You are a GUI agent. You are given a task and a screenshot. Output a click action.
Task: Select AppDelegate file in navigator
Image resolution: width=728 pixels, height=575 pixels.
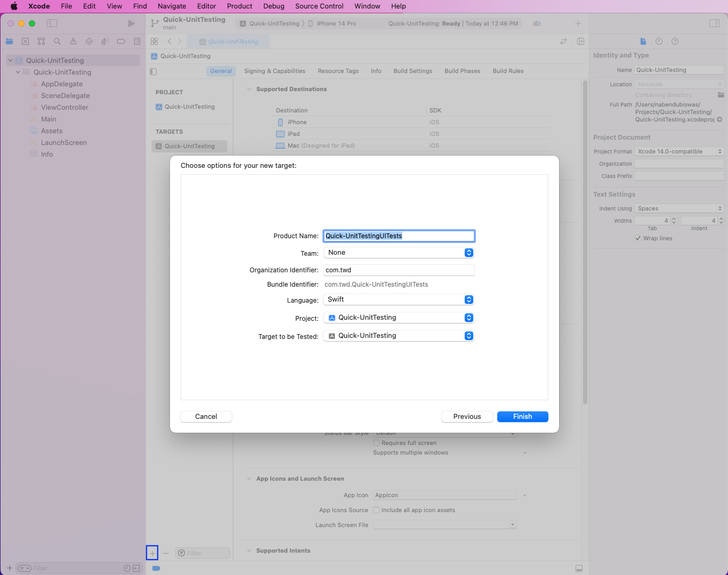tap(62, 84)
